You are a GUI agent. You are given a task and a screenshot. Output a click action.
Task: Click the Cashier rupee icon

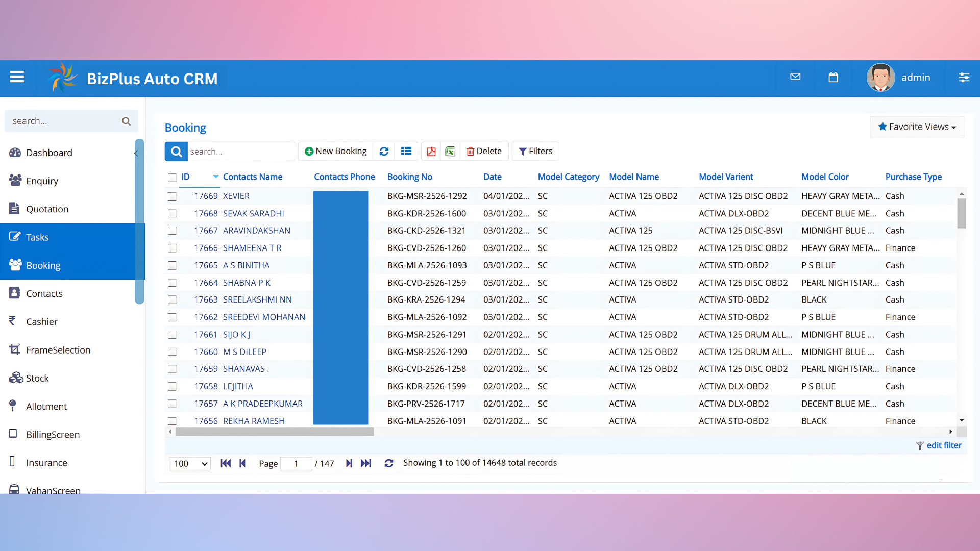(x=12, y=321)
